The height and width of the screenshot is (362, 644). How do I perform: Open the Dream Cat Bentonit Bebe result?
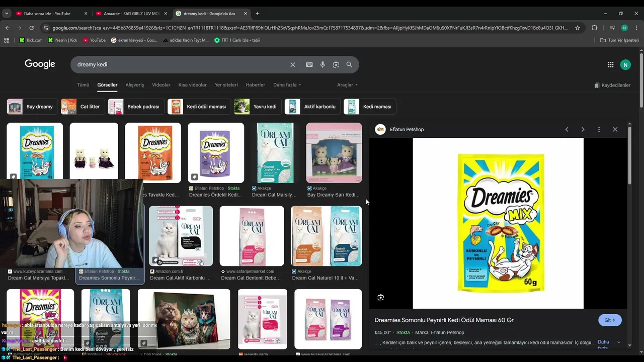[x=252, y=236]
